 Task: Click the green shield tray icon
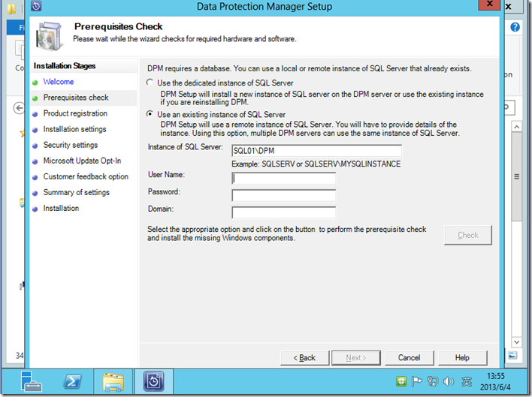click(401, 382)
